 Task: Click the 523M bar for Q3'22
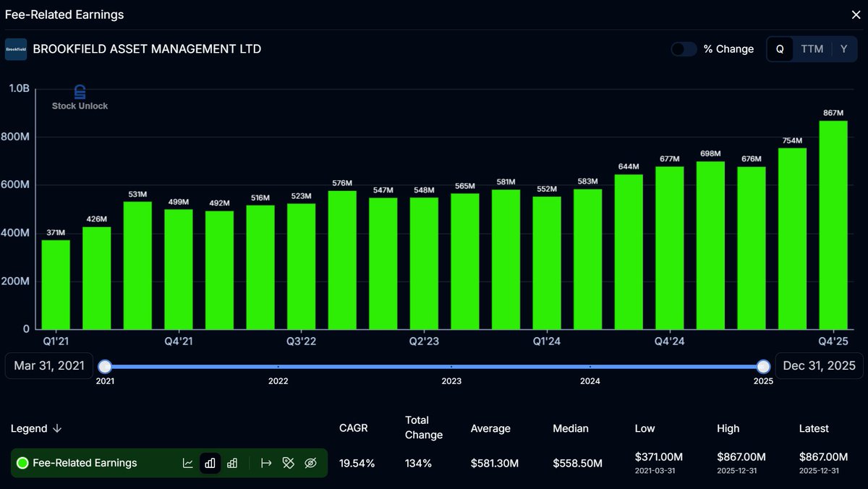(x=301, y=267)
